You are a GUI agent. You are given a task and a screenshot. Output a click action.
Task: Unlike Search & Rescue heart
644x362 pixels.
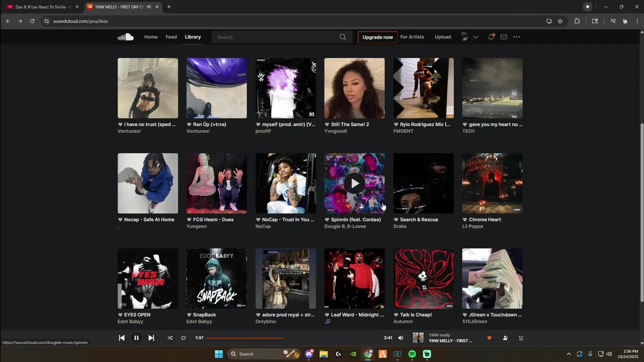396,220
